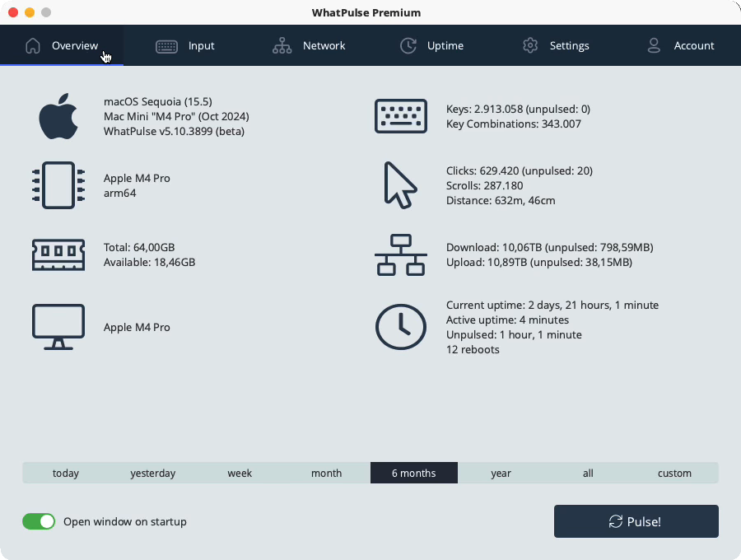Click the Key Combinations: 343.007 text
Screen dimensions: 741x560
coord(514,124)
